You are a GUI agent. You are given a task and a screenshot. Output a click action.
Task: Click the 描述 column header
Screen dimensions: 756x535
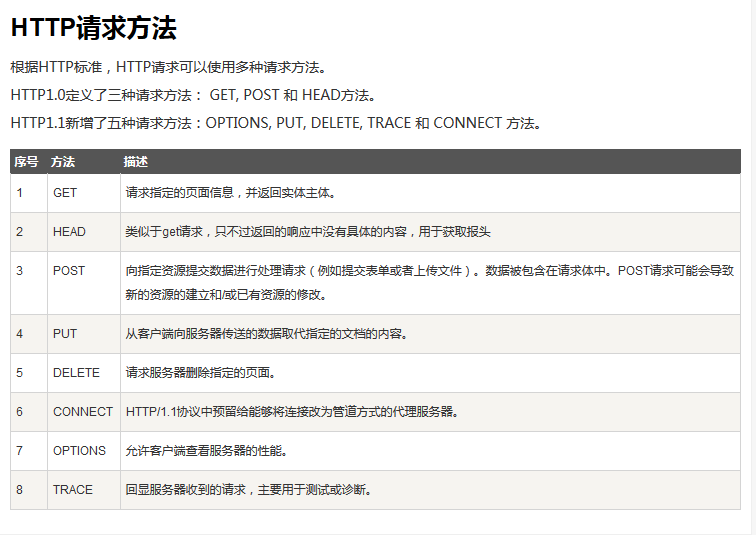(x=136, y=161)
